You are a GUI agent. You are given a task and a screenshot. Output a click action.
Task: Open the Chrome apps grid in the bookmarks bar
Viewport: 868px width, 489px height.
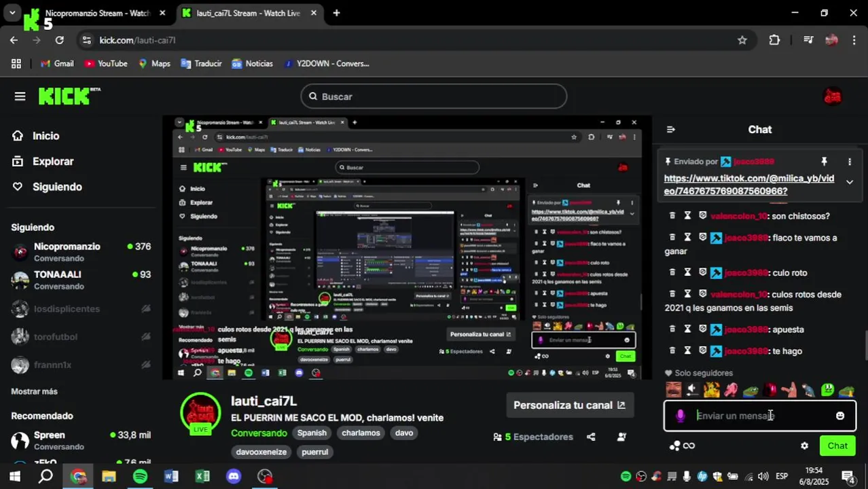coord(16,63)
